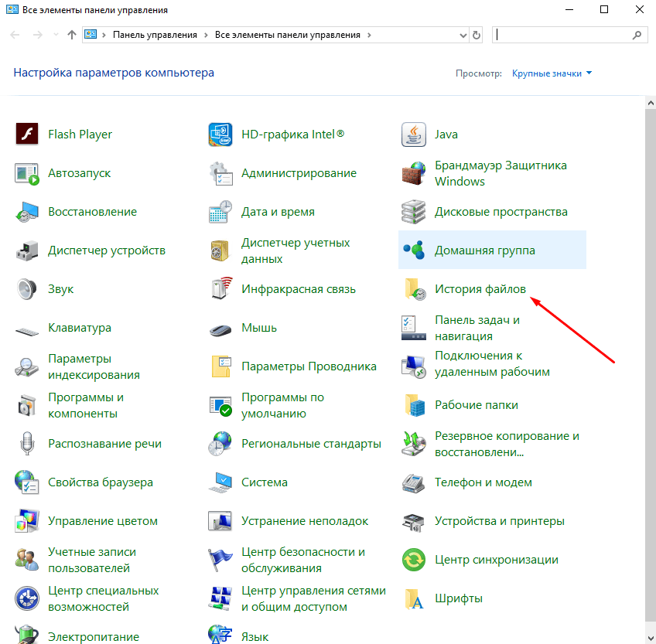Expand chevron after Панель управления breadcrumb

click(206, 35)
